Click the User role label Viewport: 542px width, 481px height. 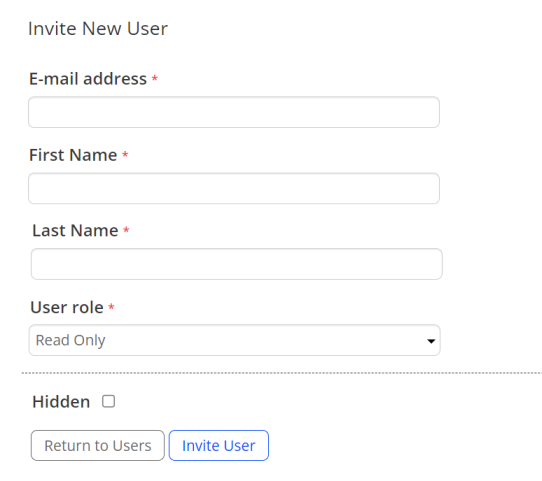(x=67, y=307)
